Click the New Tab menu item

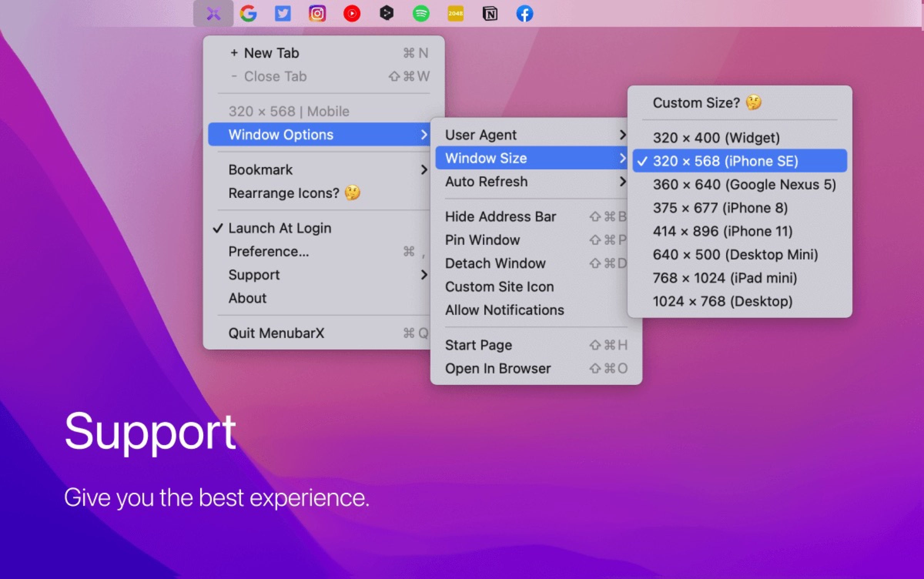pos(271,53)
